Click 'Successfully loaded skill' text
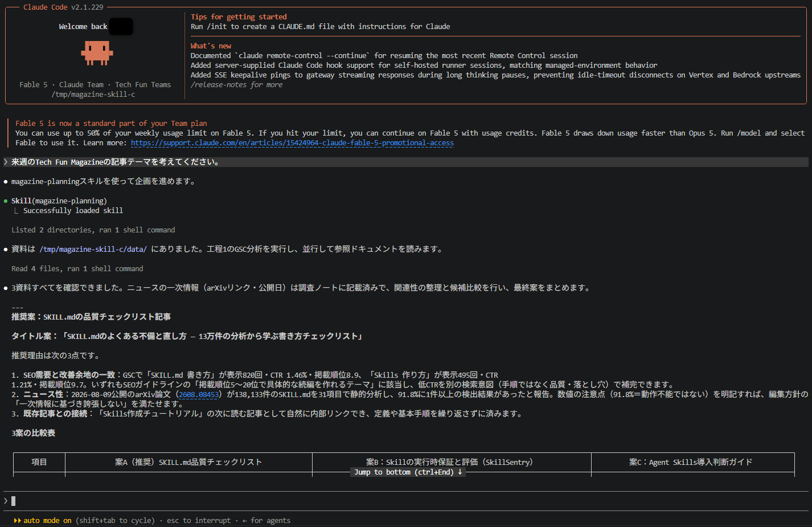The image size is (812, 527). point(73,211)
